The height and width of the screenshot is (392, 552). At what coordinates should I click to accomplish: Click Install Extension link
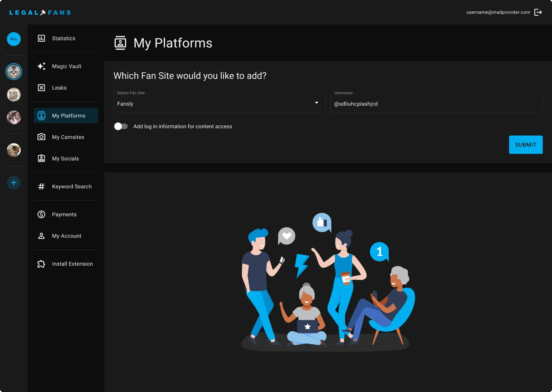[66, 264]
